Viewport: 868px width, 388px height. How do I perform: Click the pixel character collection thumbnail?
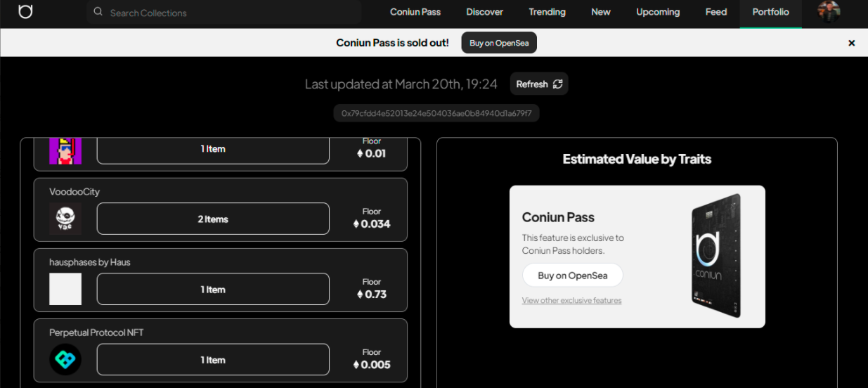65,150
